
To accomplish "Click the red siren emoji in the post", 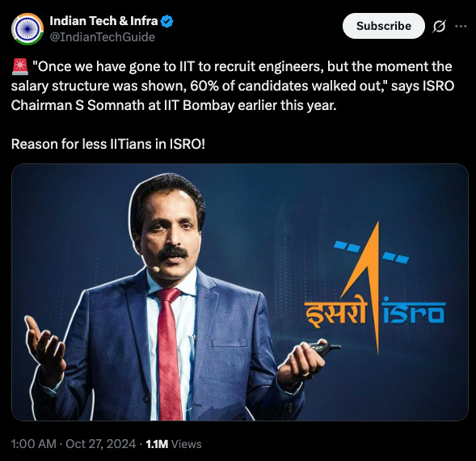I will point(20,67).
